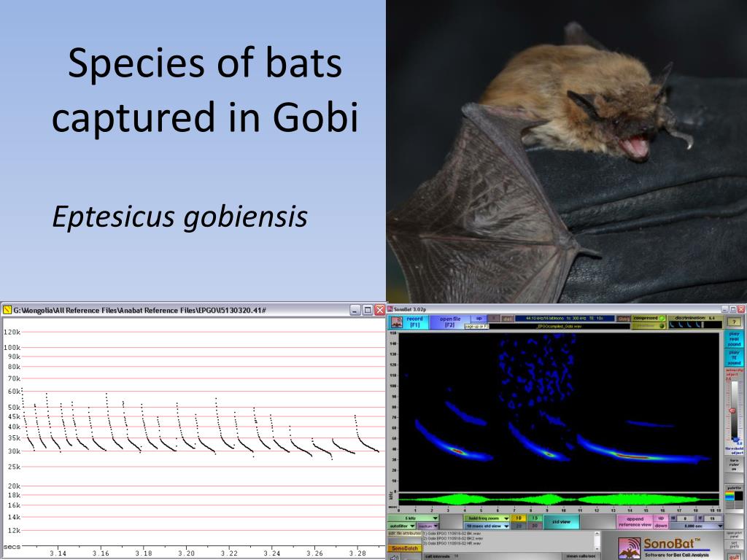Open the 5 kHz dropdown
Image resolution: width=747 pixels, height=560 pixels.
414,518
